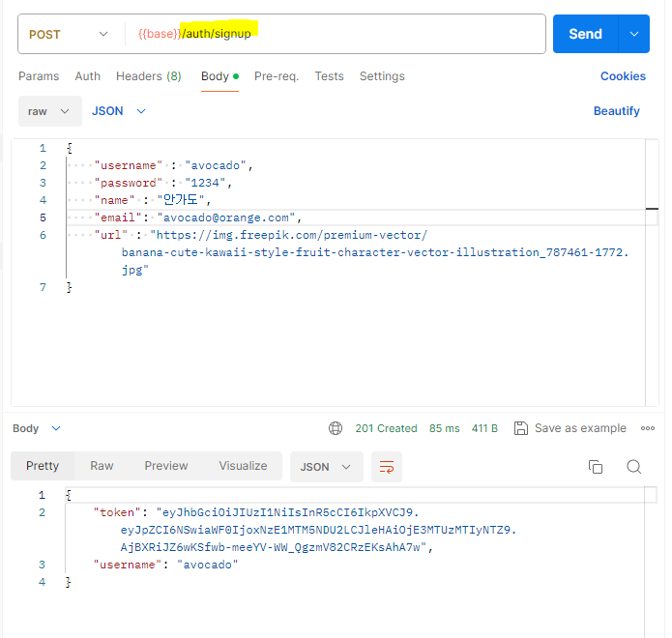The height and width of the screenshot is (638, 672).
Task: Click the "username": "avocado" response line
Action: coord(165,565)
